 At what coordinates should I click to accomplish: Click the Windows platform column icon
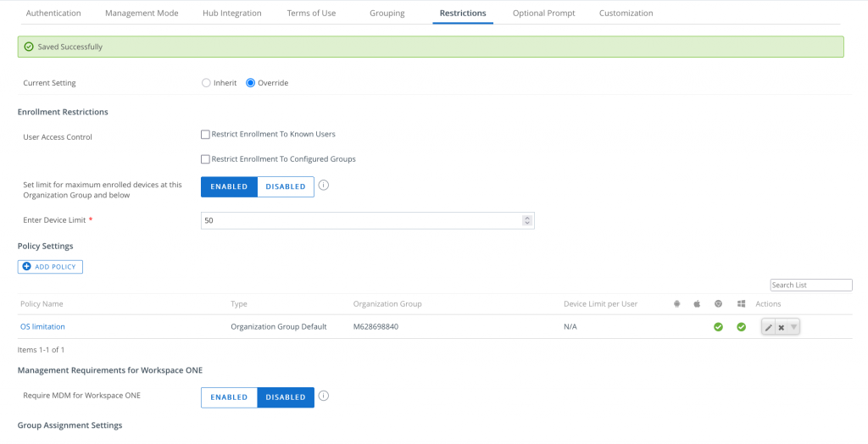[x=741, y=303]
